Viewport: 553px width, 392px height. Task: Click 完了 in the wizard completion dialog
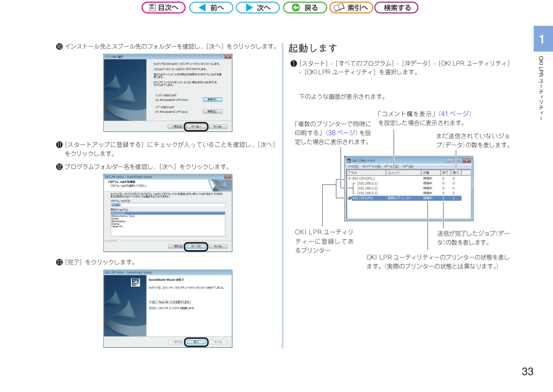click(x=196, y=342)
